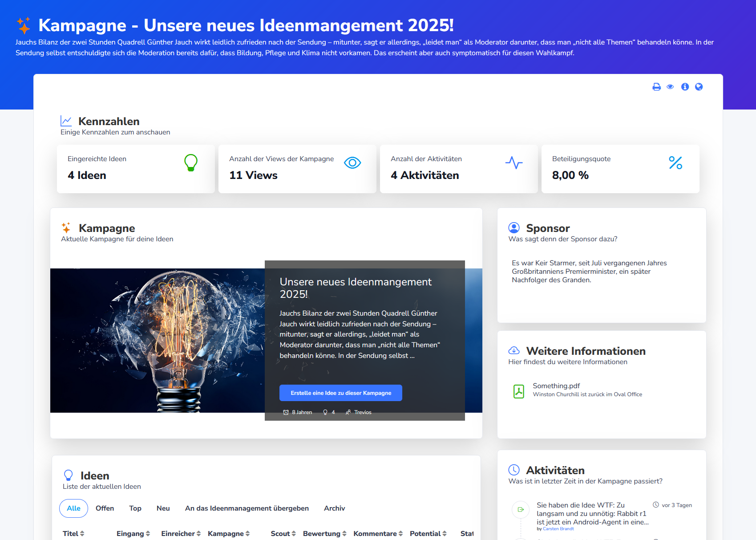
Task: Click the eye icon on the Views card
Action: (x=352, y=162)
